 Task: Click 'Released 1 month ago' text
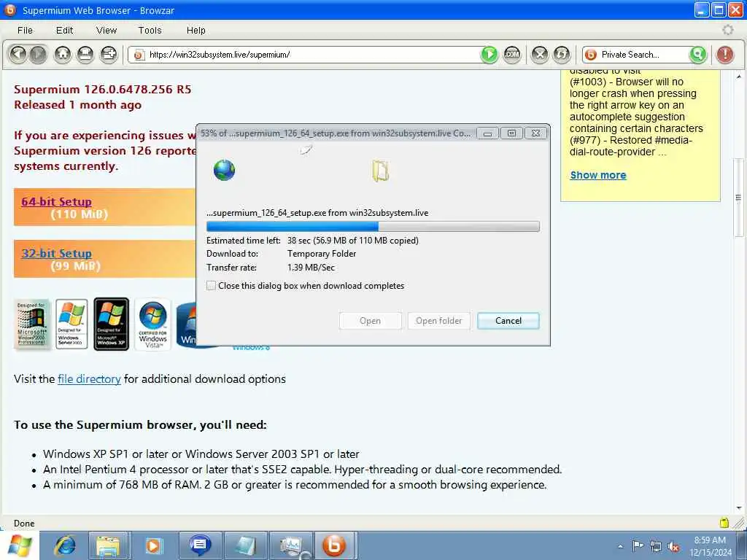pyautogui.click(x=77, y=105)
